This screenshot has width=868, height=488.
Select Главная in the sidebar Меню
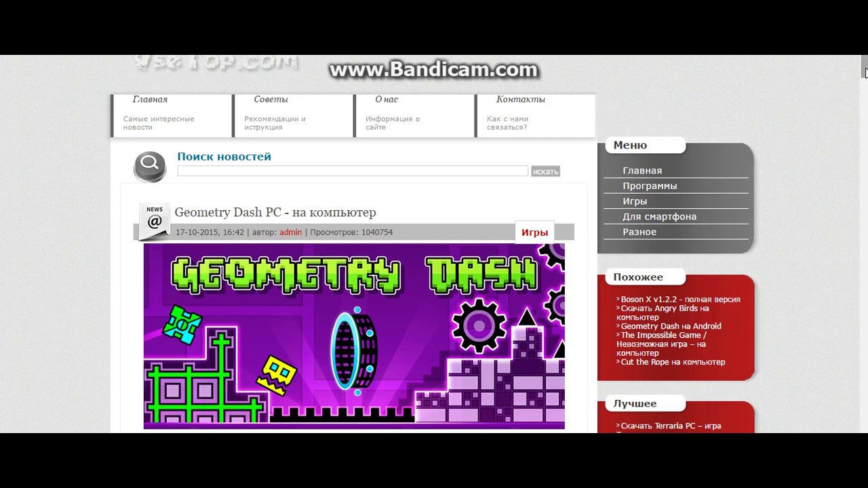(642, 171)
